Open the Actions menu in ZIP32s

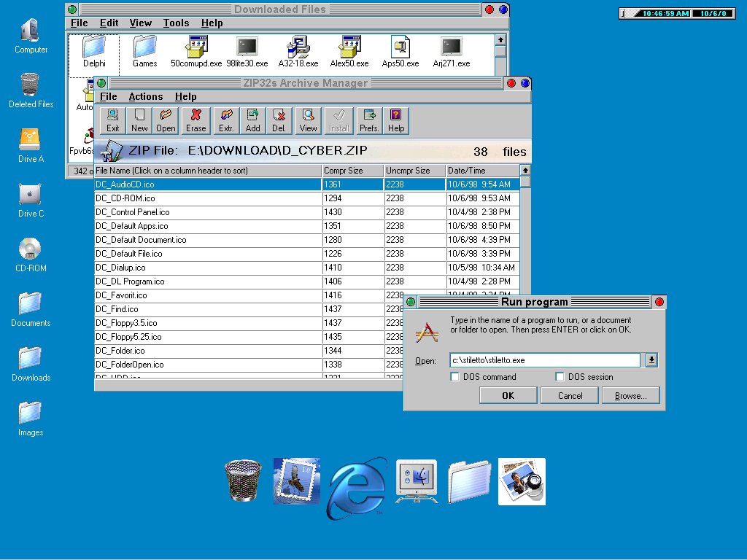146,96
